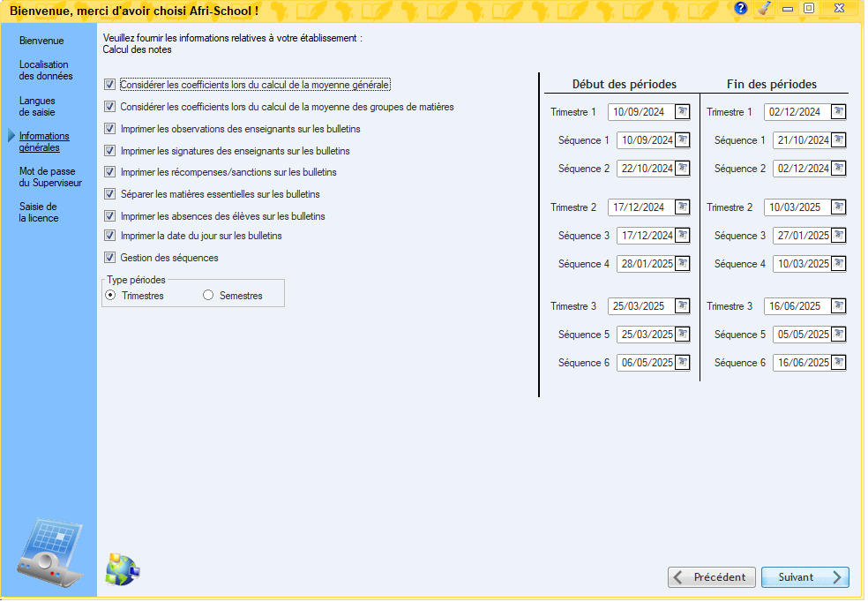Toggle coefficients for moyenne des groupes de matières
Screen dimensions: 868x602
tap(110, 107)
